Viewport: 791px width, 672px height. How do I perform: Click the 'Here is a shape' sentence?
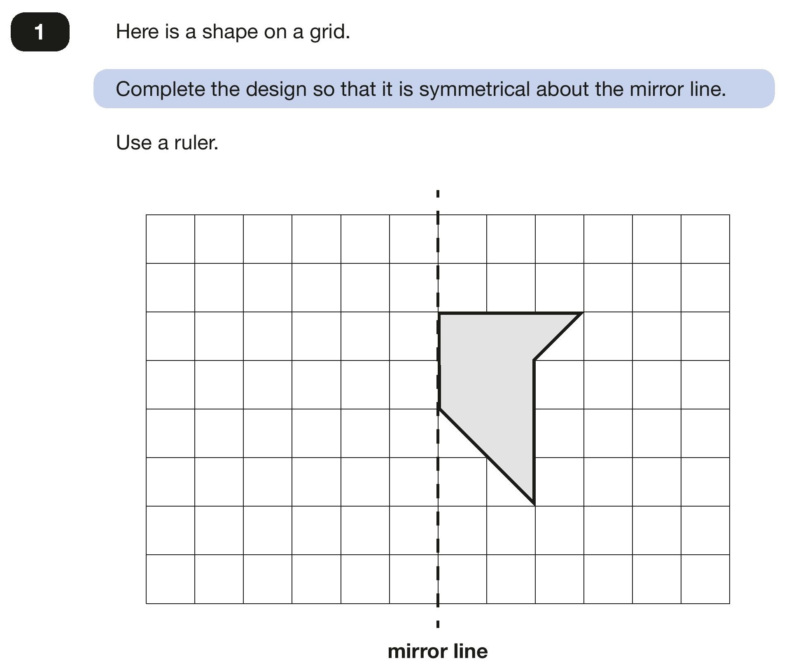233,32
